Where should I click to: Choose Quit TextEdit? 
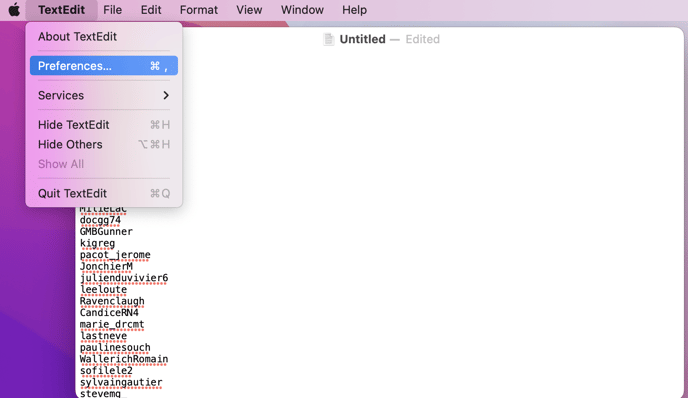click(x=104, y=194)
